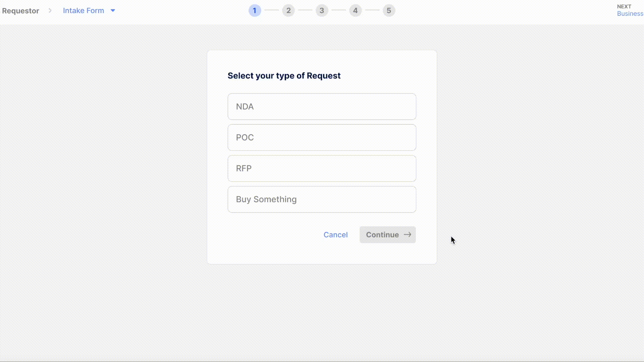Go to the final step 5
The image size is (644, 362).
[389, 10]
